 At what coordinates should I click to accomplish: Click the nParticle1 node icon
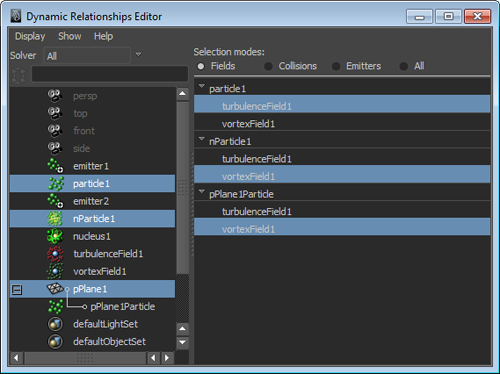point(55,219)
